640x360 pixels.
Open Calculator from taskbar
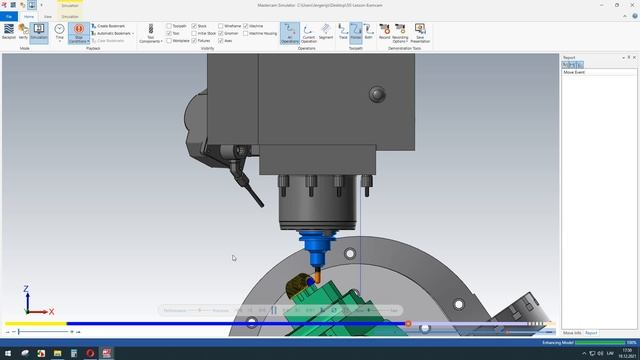74,353
